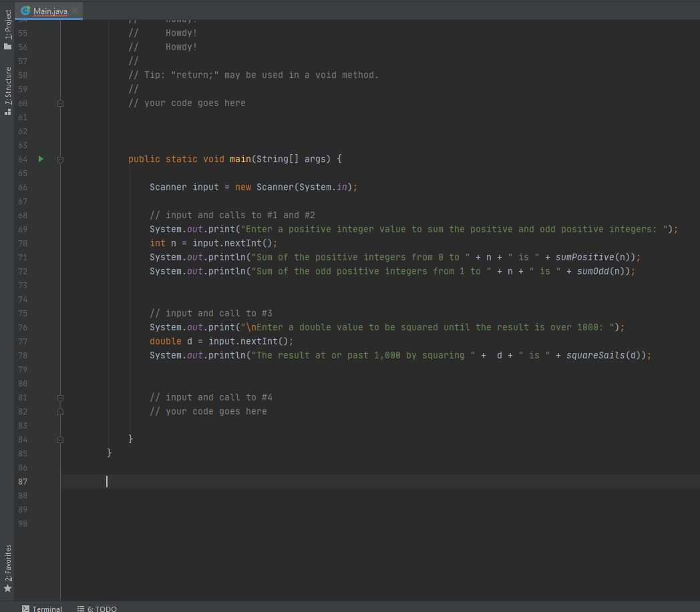
Task: Collapse the method end fold at line 84
Action: pos(60,440)
